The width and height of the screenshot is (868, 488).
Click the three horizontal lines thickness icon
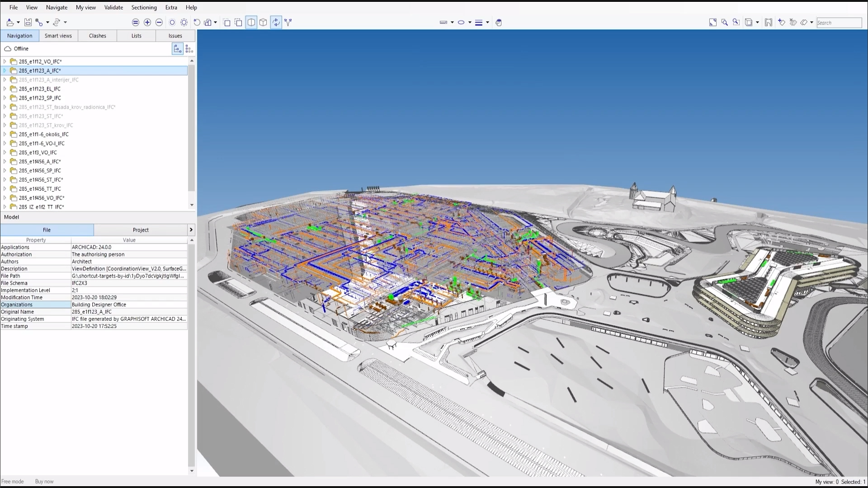pyautogui.click(x=479, y=23)
